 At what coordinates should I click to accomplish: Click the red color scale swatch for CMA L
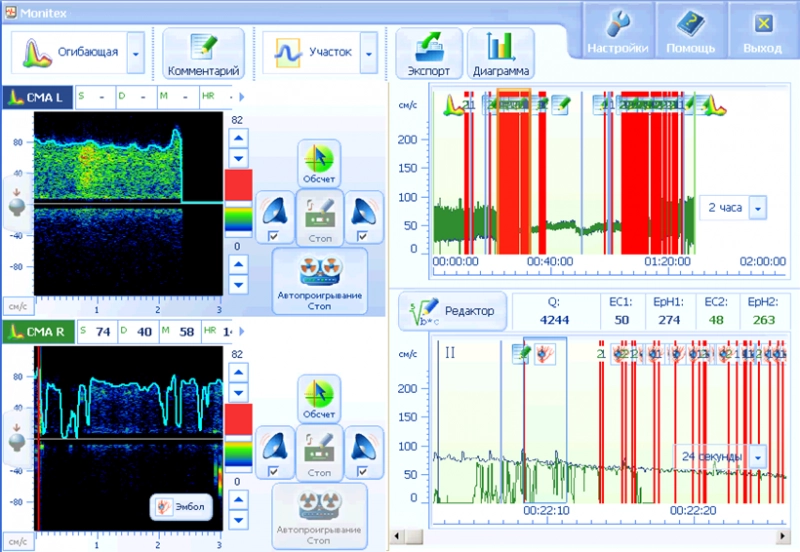pyautogui.click(x=238, y=185)
